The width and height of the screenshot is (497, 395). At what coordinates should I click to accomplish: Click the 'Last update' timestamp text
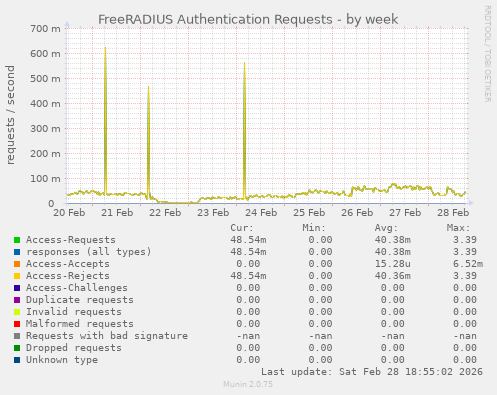(372, 372)
